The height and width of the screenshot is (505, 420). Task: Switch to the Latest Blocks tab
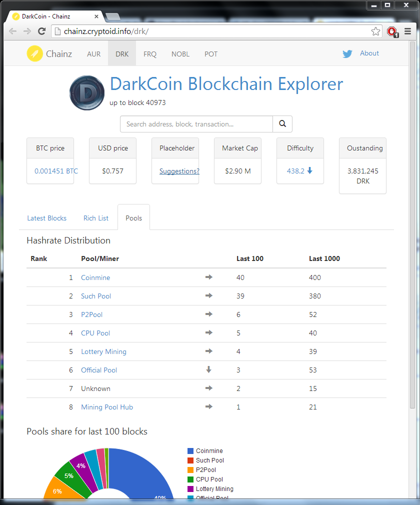pos(46,218)
